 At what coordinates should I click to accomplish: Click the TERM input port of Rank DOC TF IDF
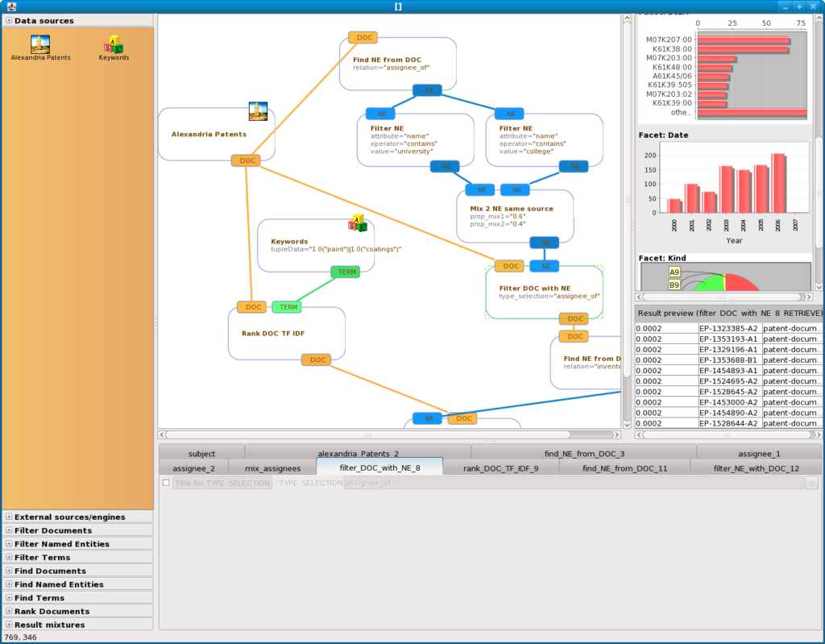287,307
